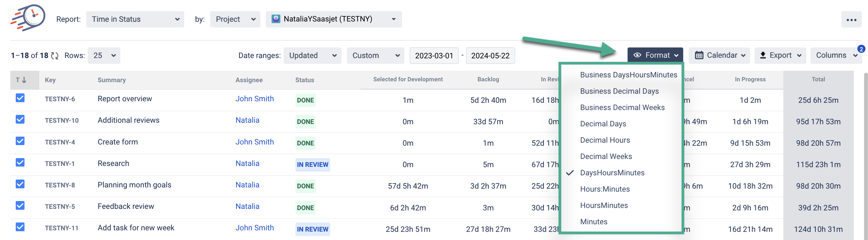This screenshot has width=868, height=240.
Task: Click DONE status on TESTNY-5 row
Action: (x=305, y=208)
